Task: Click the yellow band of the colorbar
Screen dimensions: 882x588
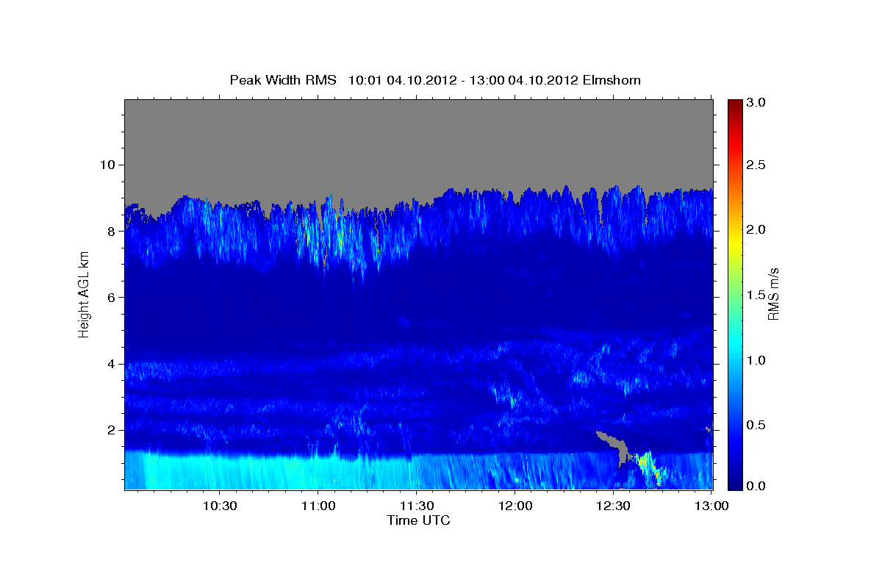Action: (734, 243)
